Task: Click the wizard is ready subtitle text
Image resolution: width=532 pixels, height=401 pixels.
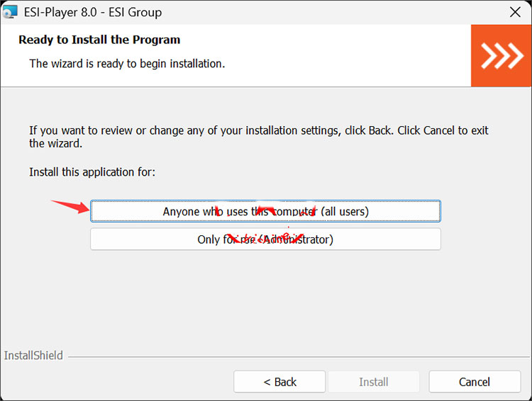Action: [127, 64]
